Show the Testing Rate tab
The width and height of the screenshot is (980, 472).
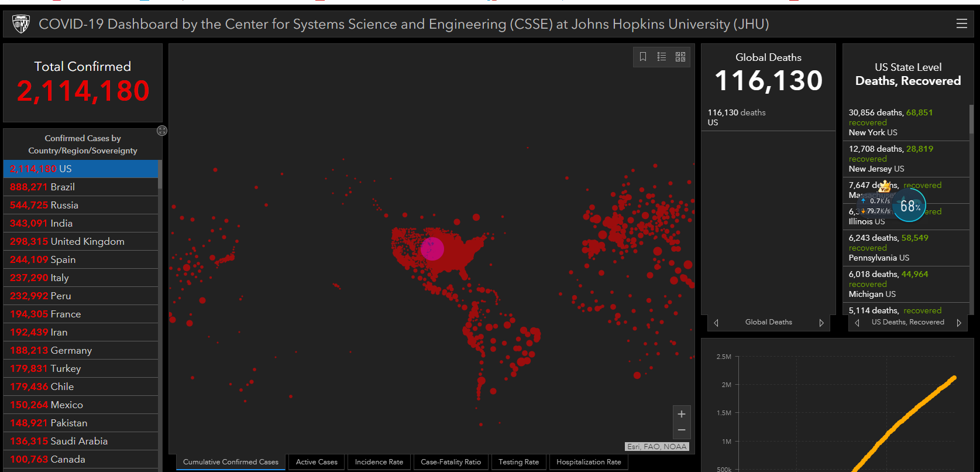(518, 462)
